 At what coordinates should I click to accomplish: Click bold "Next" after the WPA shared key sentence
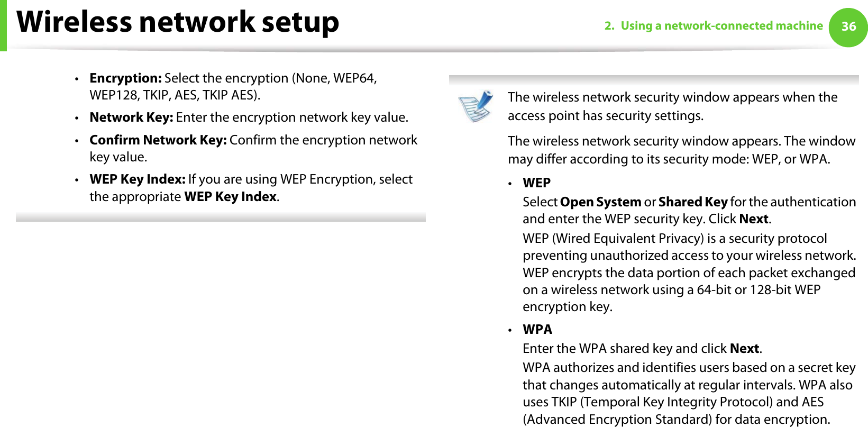pyautogui.click(x=744, y=349)
